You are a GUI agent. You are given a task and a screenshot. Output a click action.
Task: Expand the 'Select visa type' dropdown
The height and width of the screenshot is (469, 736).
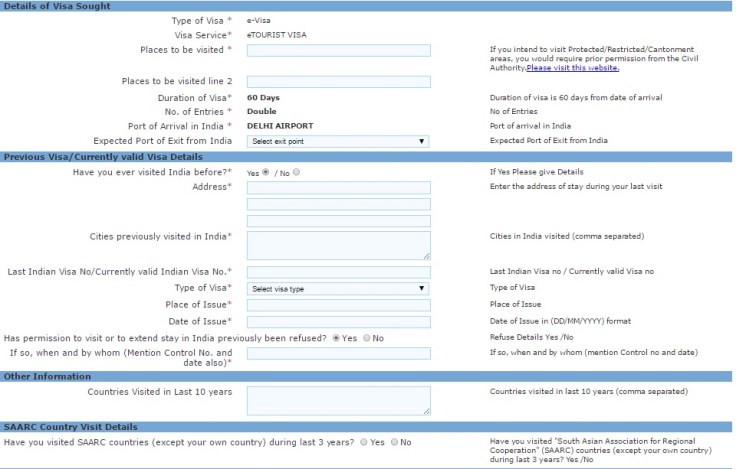pos(338,288)
